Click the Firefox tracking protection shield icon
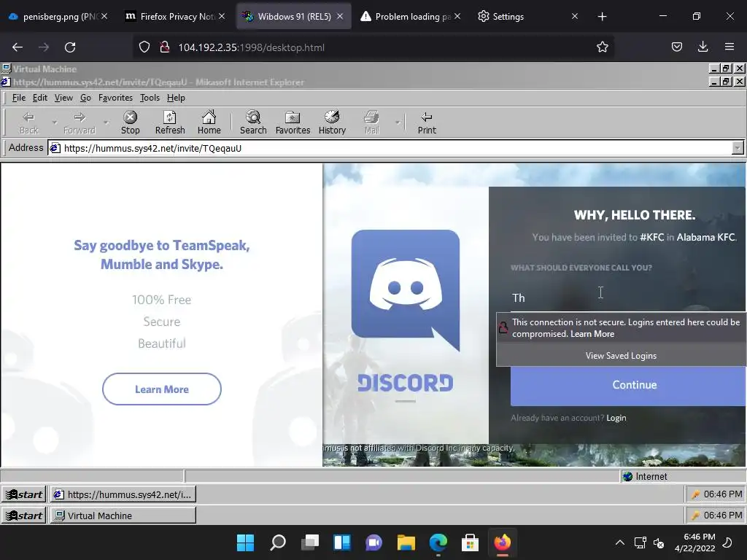Viewport: 747px width, 560px height. point(144,47)
